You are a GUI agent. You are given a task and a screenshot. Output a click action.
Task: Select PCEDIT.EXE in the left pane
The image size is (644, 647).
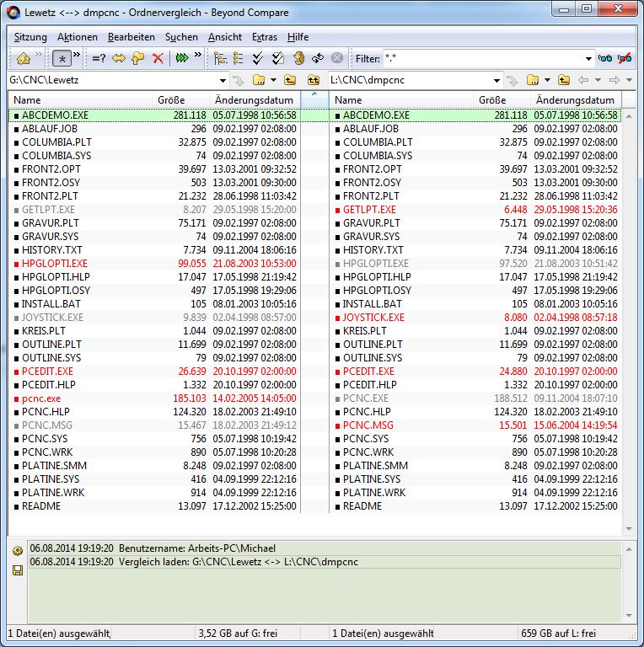[x=154, y=372]
